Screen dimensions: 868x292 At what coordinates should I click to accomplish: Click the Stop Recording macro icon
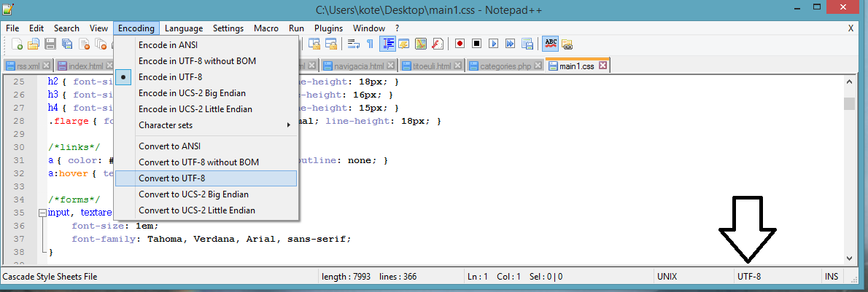[476, 44]
